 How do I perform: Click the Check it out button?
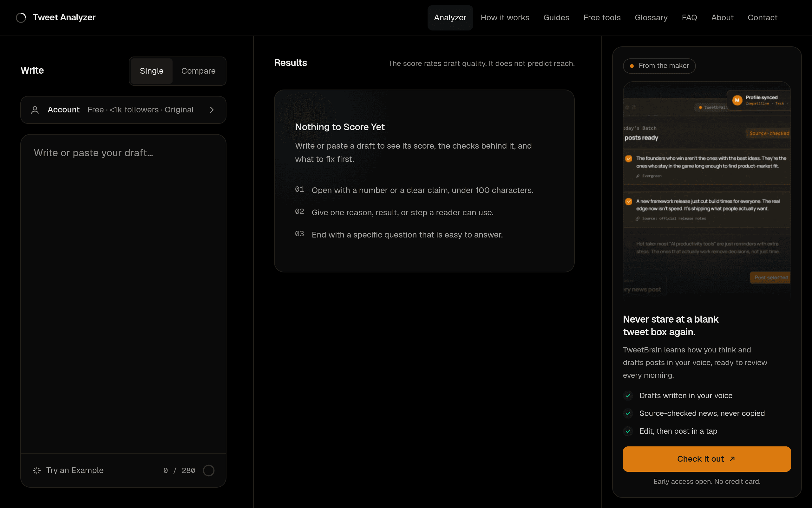707,459
